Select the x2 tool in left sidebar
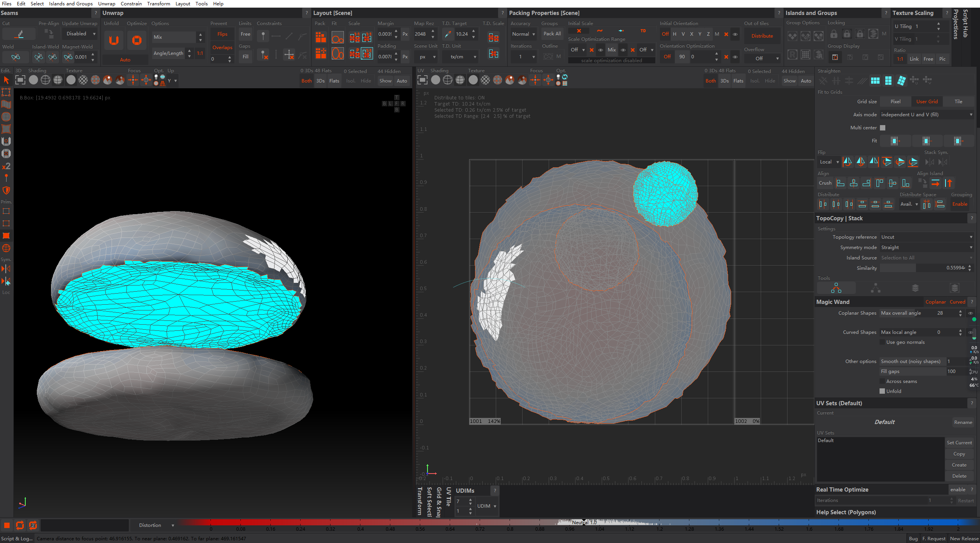The height and width of the screenshot is (543, 980). 6,166
